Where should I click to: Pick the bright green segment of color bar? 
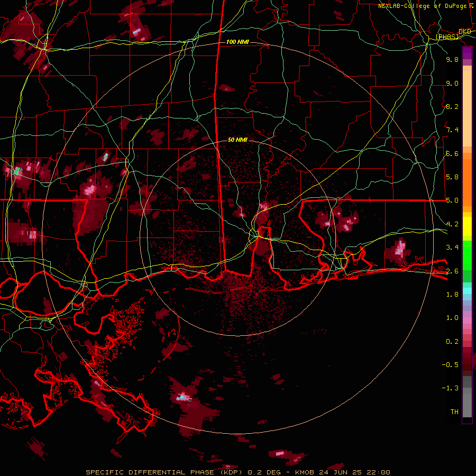point(467,255)
